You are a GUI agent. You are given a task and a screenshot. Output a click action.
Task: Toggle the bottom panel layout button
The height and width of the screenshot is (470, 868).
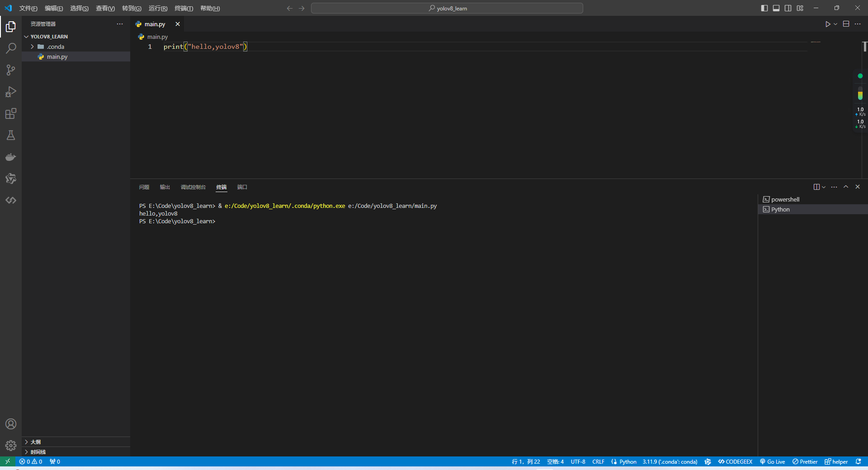pos(776,8)
